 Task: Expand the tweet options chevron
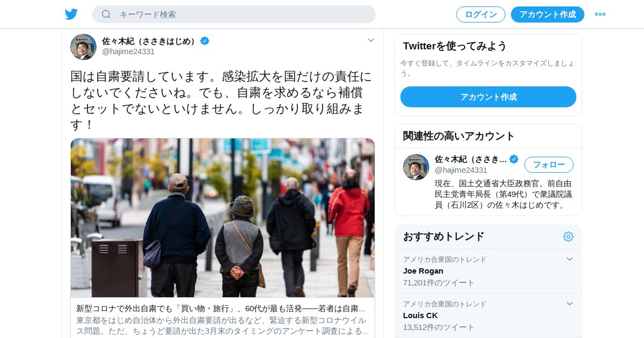coord(371,40)
